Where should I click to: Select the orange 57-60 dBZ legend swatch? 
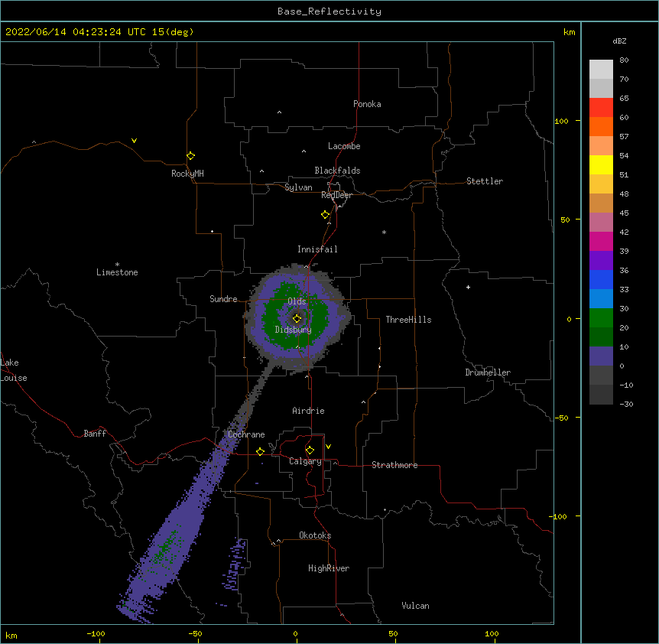(601, 126)
